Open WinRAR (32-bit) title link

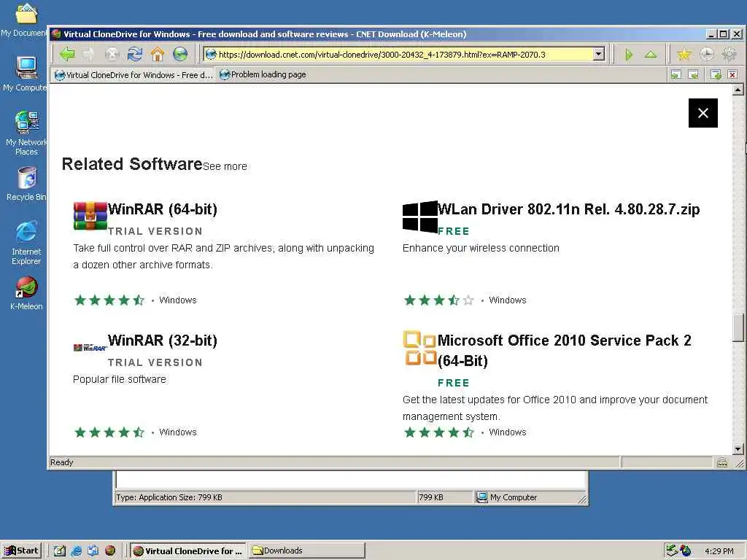[163, 341]
